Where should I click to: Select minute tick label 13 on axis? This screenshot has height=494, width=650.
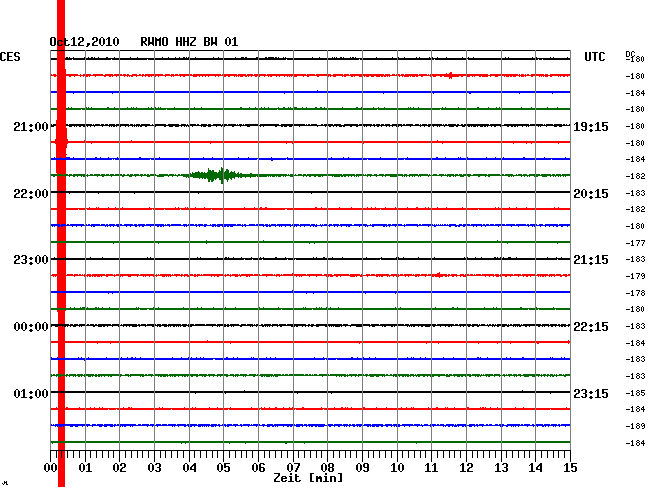tap(501, 468)
